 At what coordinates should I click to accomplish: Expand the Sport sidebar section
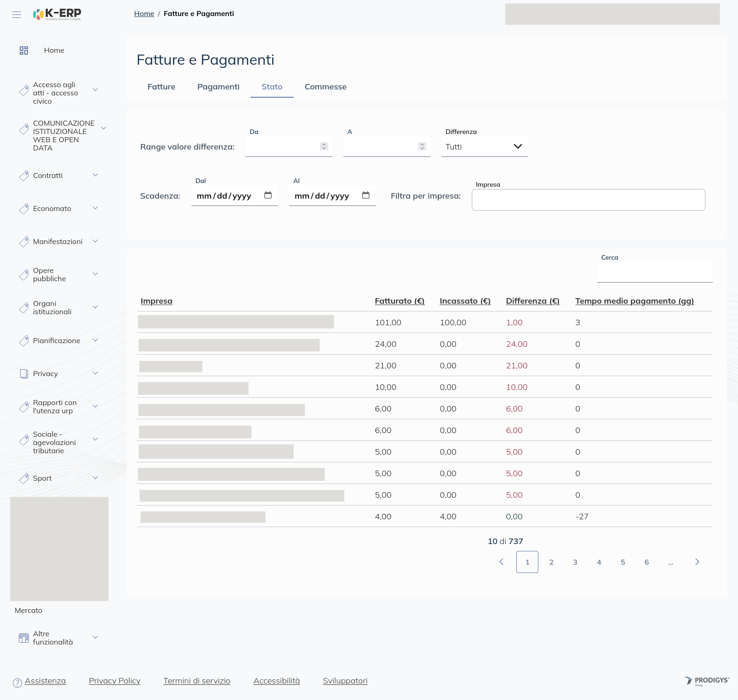[95, 478]
